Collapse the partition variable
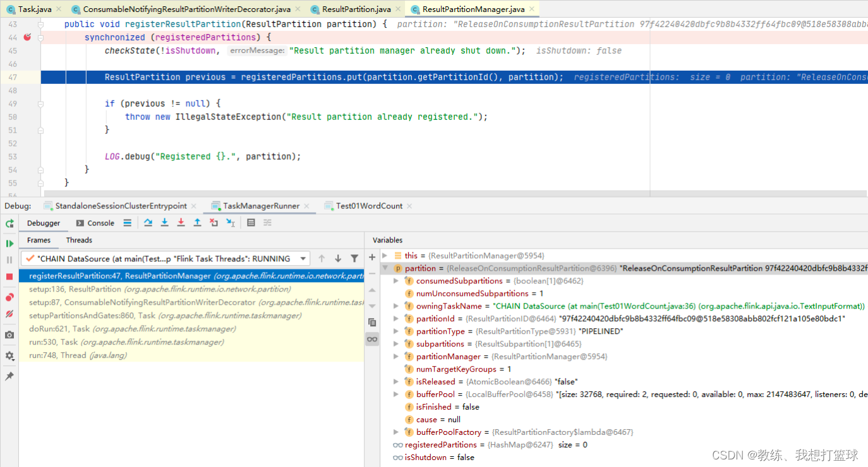The image size is (868, 467). (x=385, y=268)
